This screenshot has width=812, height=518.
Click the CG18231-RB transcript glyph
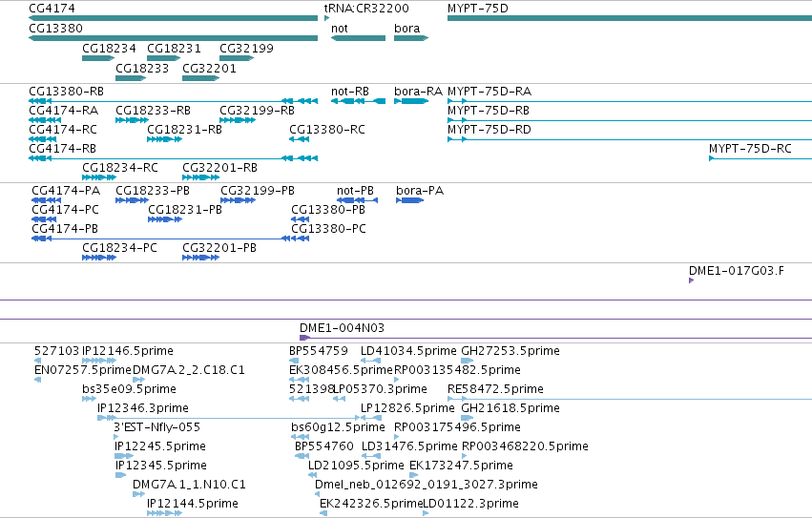point(165,139)
